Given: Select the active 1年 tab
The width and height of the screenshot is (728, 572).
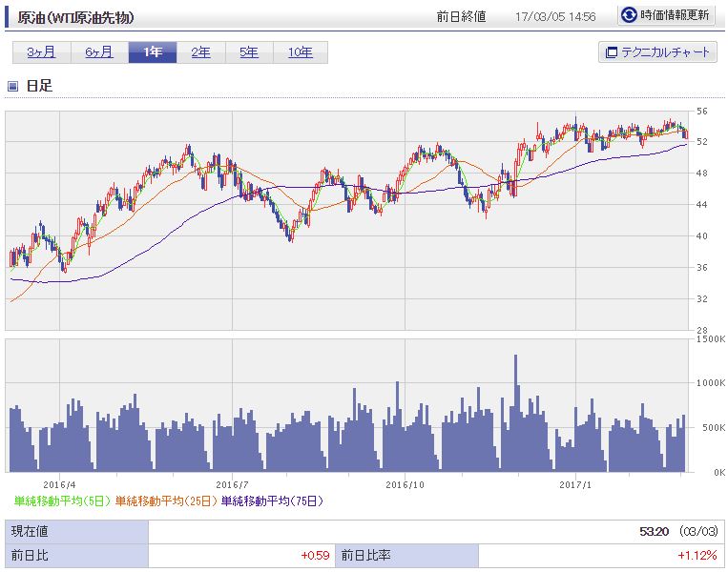Looking at the screenshot, I should coord(153,52).
